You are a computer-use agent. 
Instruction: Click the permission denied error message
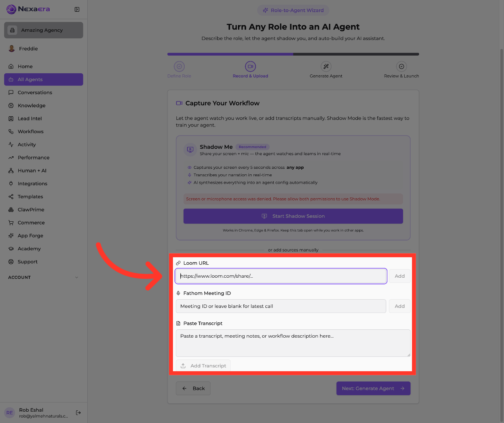(x=293, y=199)
